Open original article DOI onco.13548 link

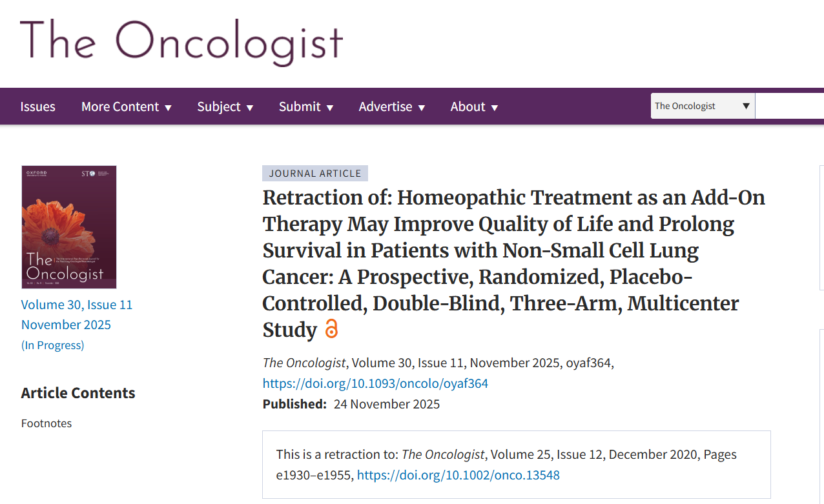point(458,476)
